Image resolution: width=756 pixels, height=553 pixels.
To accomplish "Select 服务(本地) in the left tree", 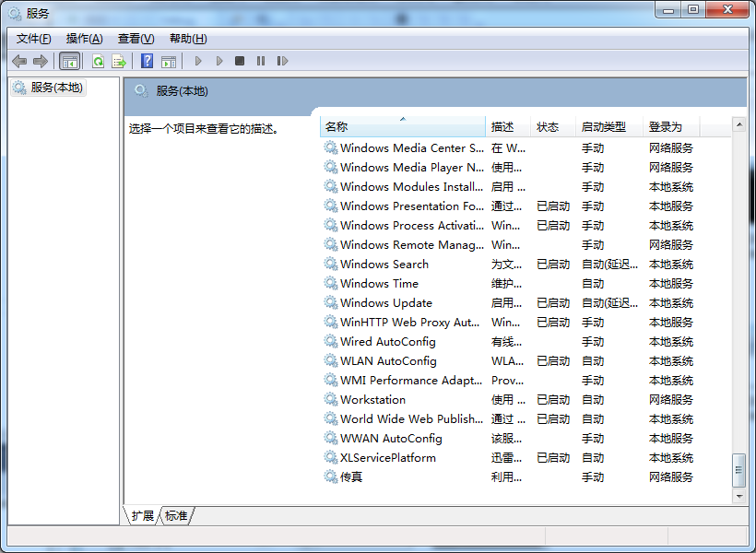I will pyautogui.click(x=48, y=88).
